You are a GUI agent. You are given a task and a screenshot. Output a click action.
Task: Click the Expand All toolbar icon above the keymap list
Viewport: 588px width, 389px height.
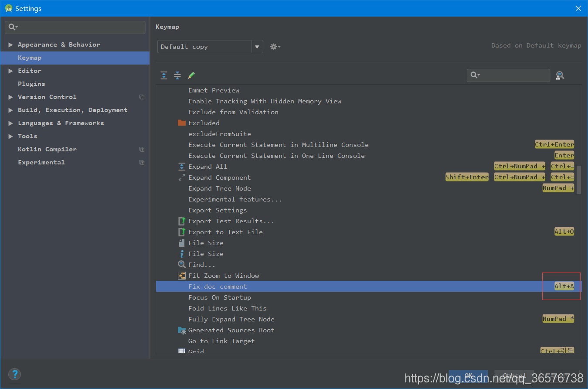tap(163, 75)
